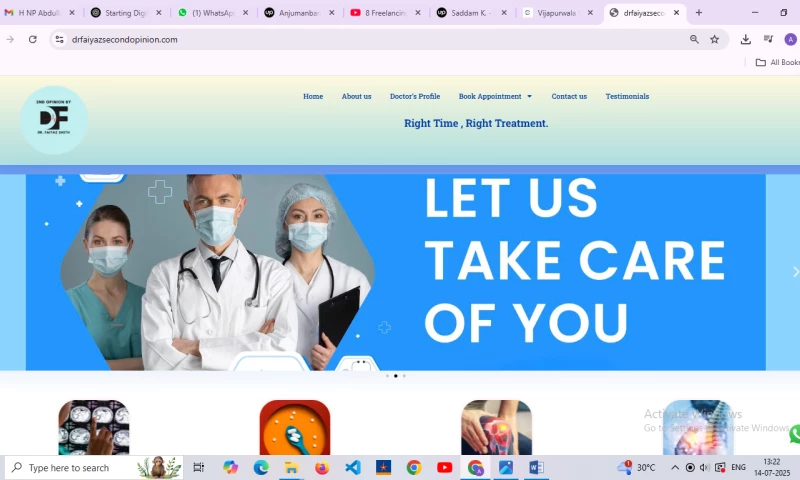Click the DF second opinion logo
Screen dimensions: 800x480
pos(54,119)
